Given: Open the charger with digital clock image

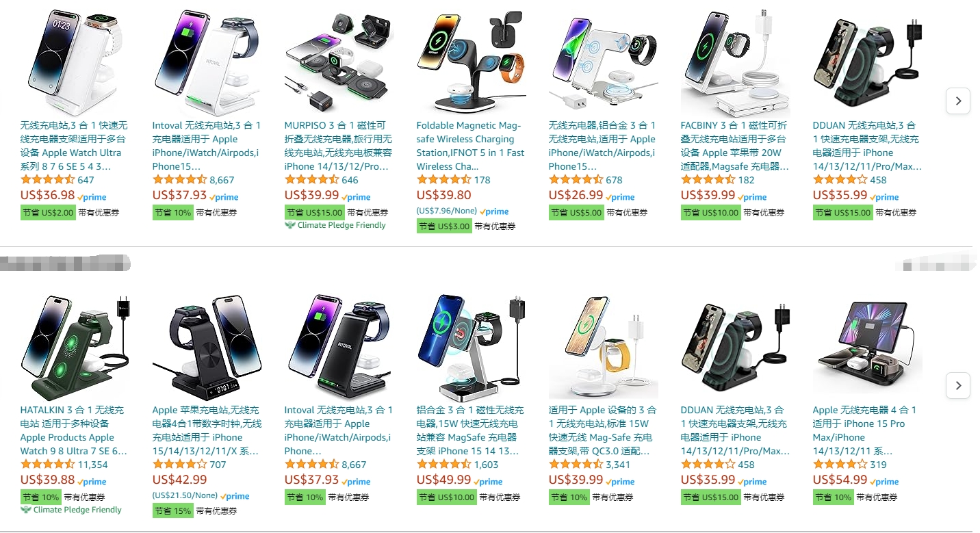Looking at the screenshot, I should pos(207,346).
